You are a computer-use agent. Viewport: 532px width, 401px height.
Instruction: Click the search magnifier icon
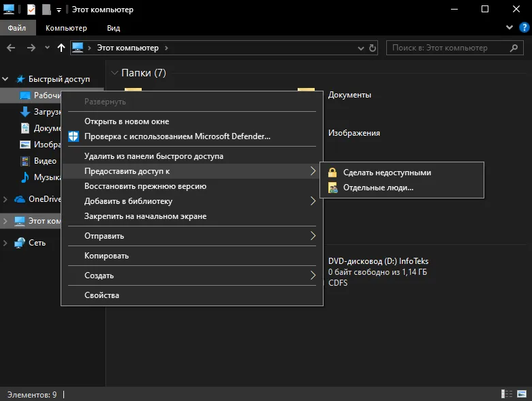[x=514, y=48]
